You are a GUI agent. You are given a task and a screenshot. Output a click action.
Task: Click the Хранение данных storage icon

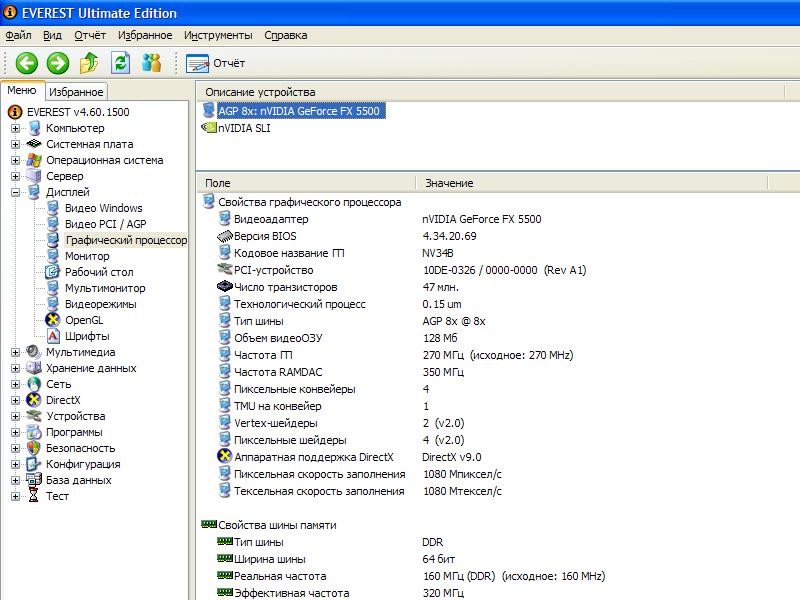(x=34, y=368)
